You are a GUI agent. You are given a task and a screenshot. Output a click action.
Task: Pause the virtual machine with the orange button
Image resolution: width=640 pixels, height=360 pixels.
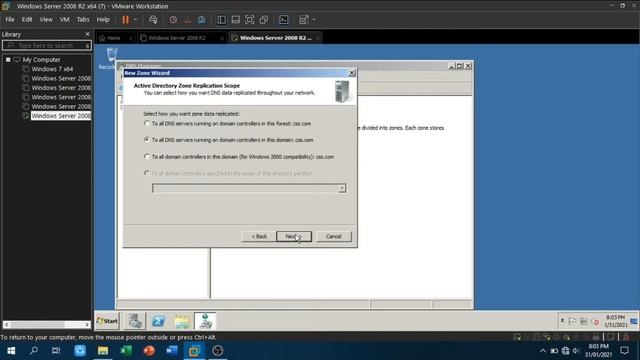(125, 20)
